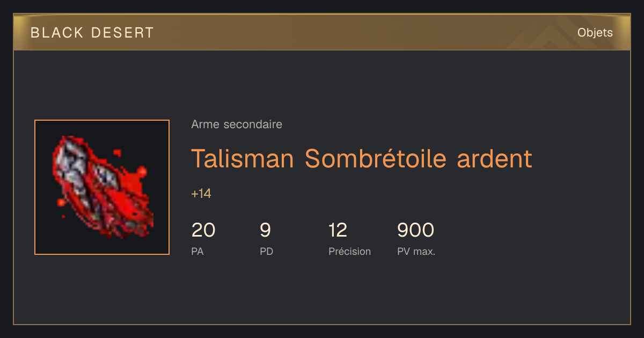The width and height of the screenshot is (644, 338).
Task: Click the BLACK DESERT header title
Action: coord(92,33)
